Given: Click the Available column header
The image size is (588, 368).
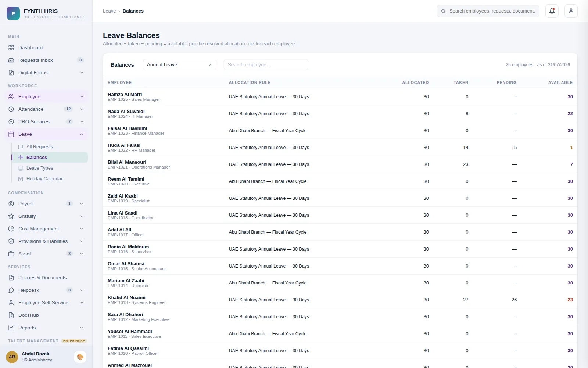Looking at the screenshot, I should [560, 83].
